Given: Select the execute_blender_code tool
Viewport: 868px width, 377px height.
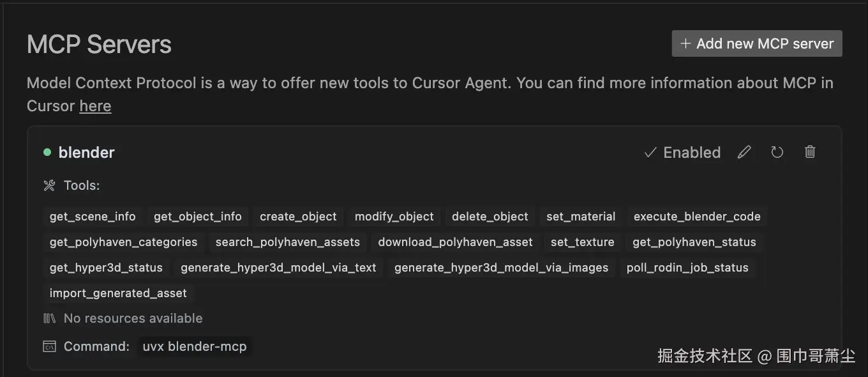Looking at the screenshot, I should pos(697,217).
